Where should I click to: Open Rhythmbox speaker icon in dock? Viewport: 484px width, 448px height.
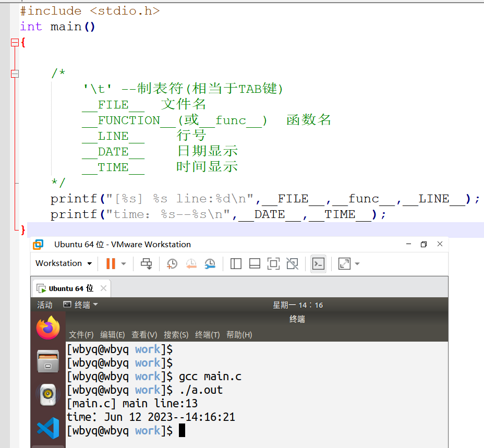point(48,394)
